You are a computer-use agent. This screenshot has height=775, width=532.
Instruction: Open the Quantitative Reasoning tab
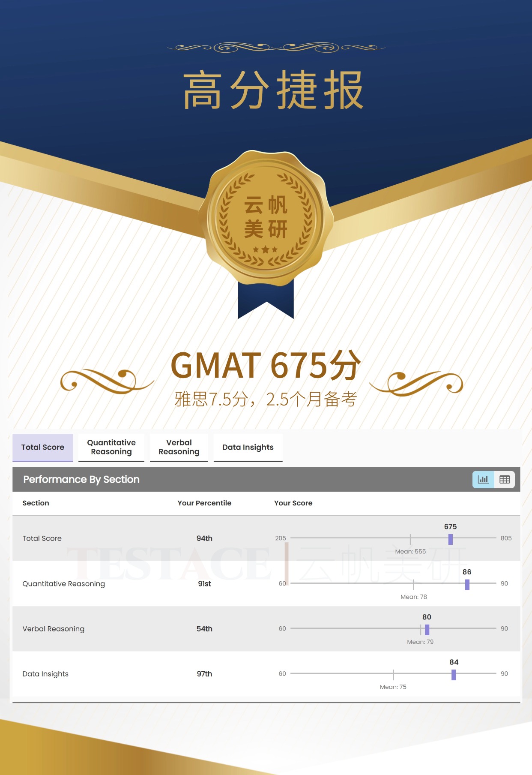point(111,447)
